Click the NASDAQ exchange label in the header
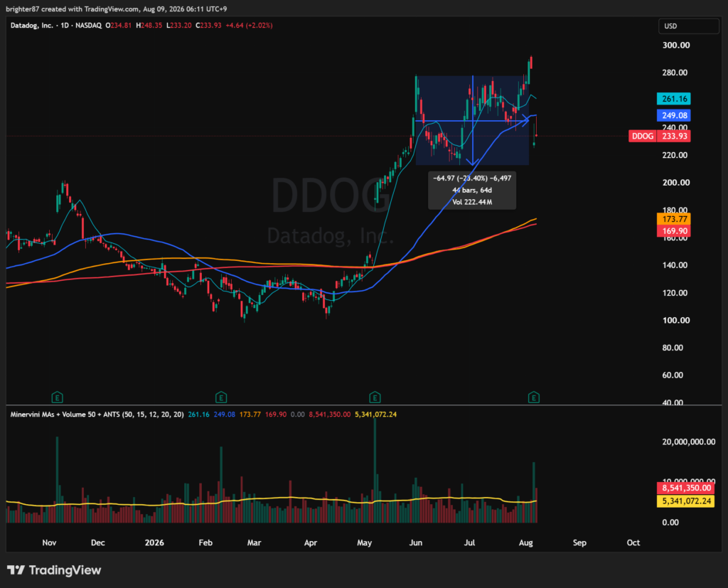Image resolution: width=728 pixels, height=588 pixels. pyautogui.click(x=88, y=26)
